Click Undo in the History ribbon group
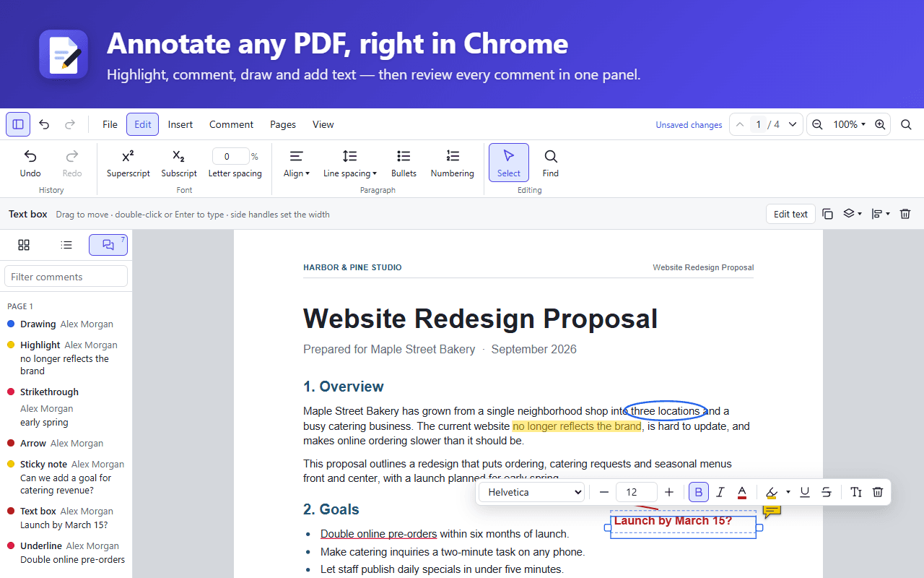 point(30,163)
